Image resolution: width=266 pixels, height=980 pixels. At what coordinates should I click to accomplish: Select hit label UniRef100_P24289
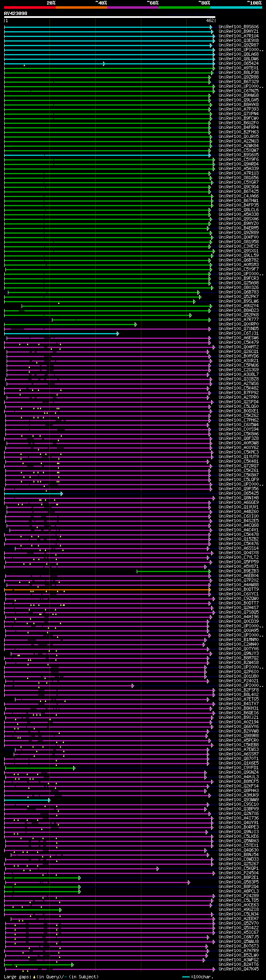tap(239, 896)
